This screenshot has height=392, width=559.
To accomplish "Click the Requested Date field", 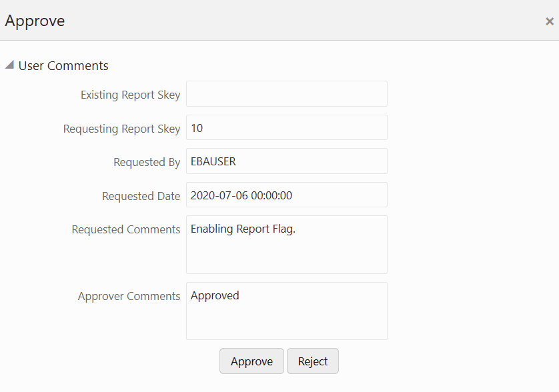I will 286,195.
